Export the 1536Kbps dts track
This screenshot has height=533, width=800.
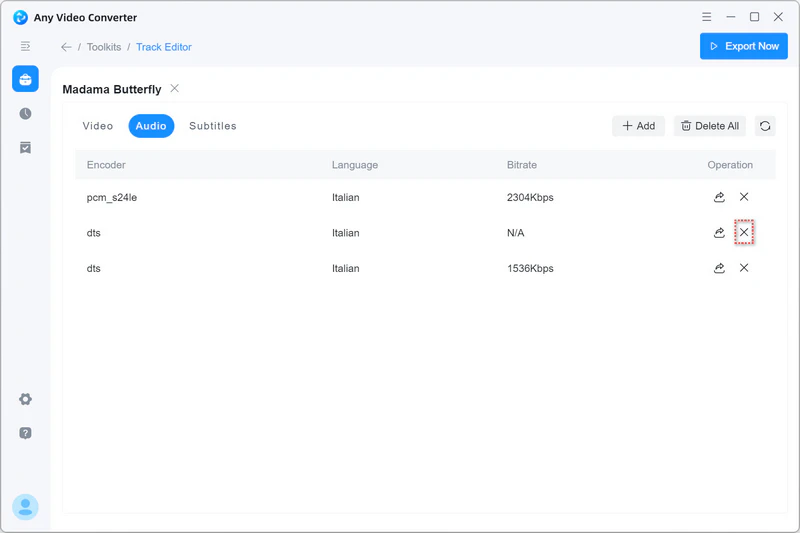click(719, 268)
